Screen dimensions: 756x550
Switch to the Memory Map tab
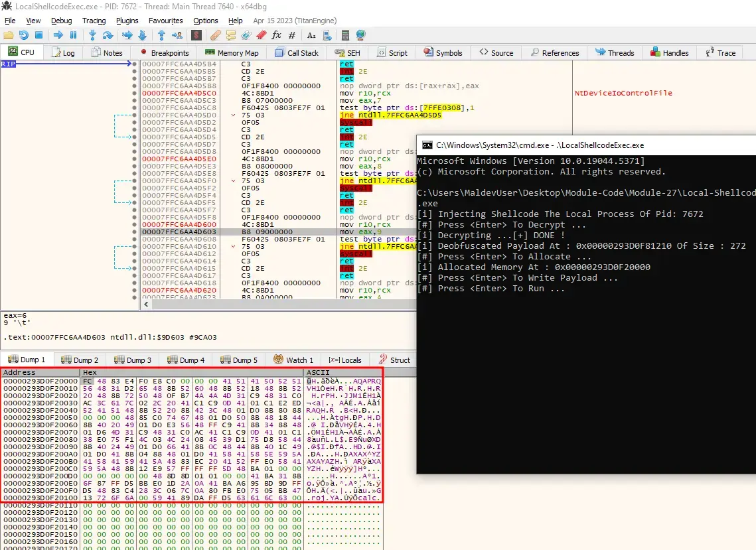232,53
